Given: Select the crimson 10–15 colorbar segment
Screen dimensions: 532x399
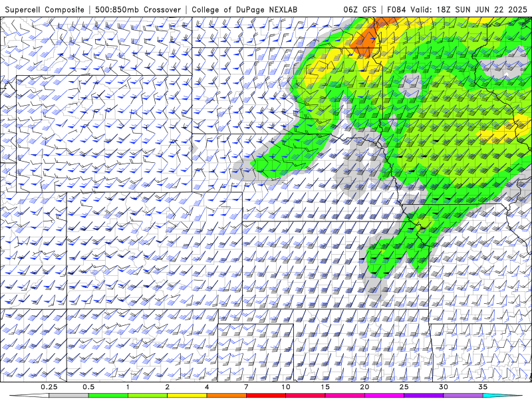Looking at the screenshot, I should click(305, 396).
